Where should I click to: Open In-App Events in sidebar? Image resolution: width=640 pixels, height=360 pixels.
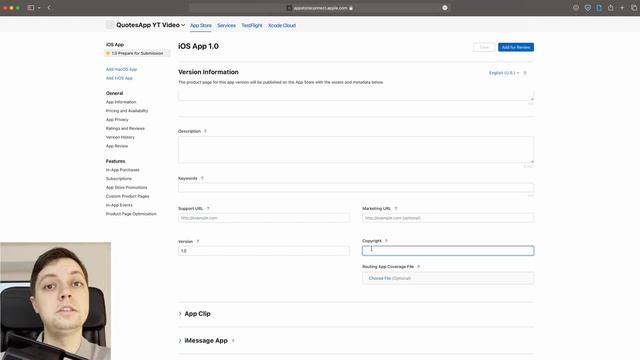119,205
